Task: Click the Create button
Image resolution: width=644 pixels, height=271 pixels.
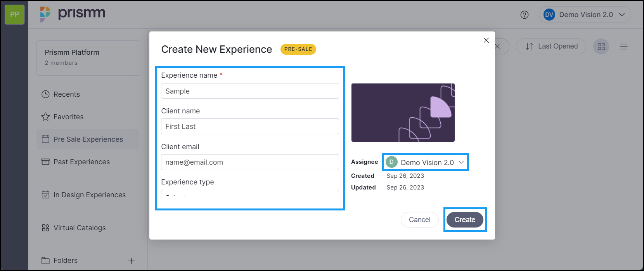Action: pyautogui.click(x=465, y=220)
